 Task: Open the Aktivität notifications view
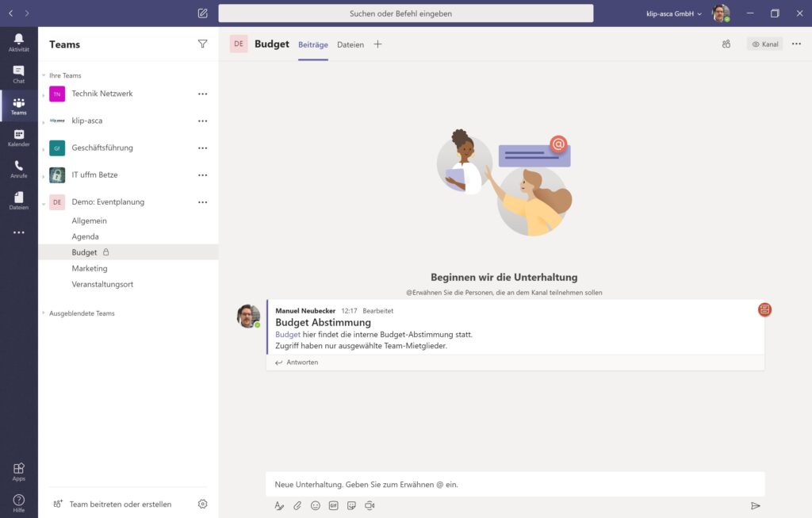(19, 43)
